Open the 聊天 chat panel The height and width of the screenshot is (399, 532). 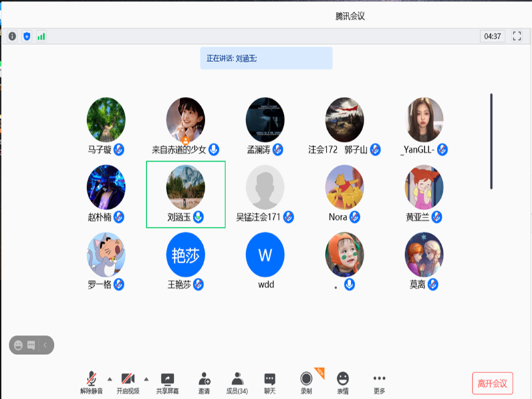point(269,382)
